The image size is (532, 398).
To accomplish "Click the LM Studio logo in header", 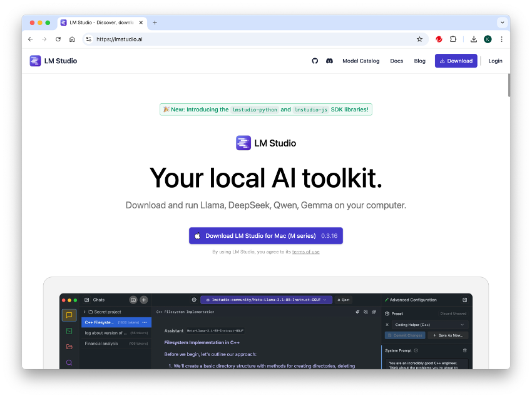I will (53, 61).
